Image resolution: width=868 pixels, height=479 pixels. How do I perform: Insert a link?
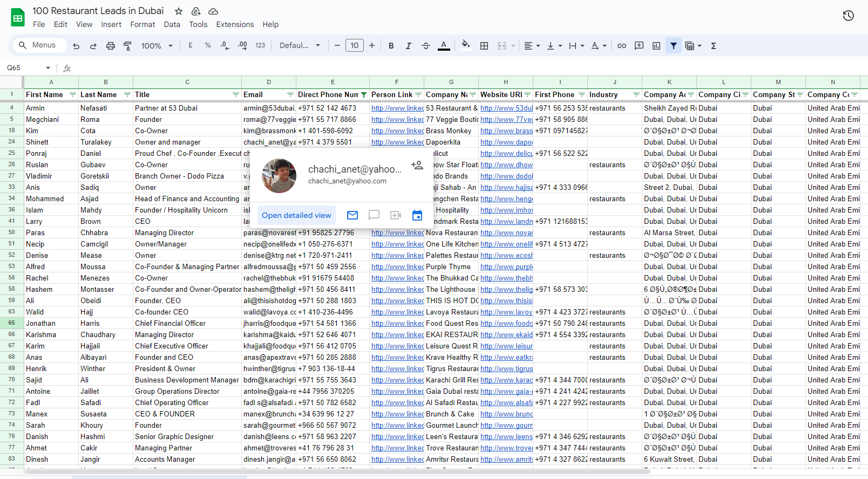coord(622,46)
